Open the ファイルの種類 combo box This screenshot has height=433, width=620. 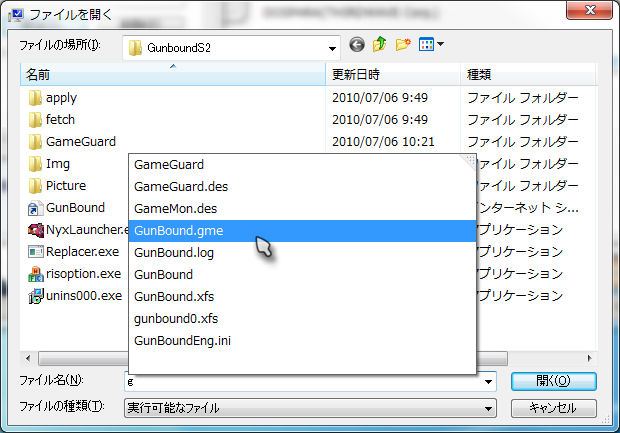pyautogui.click(x=310, y=408)
